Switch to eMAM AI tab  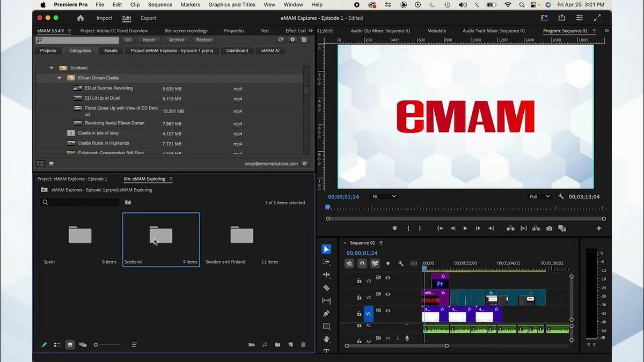(271, 50)
